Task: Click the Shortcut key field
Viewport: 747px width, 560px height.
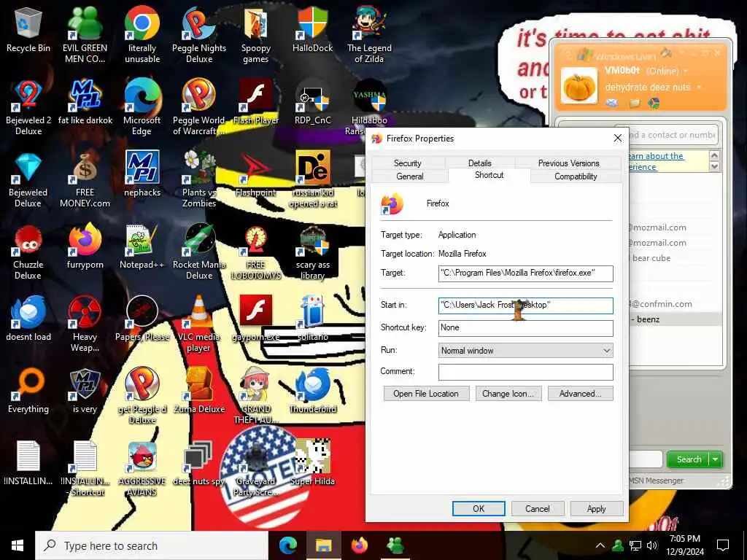Action: click(x=525, y=328)
